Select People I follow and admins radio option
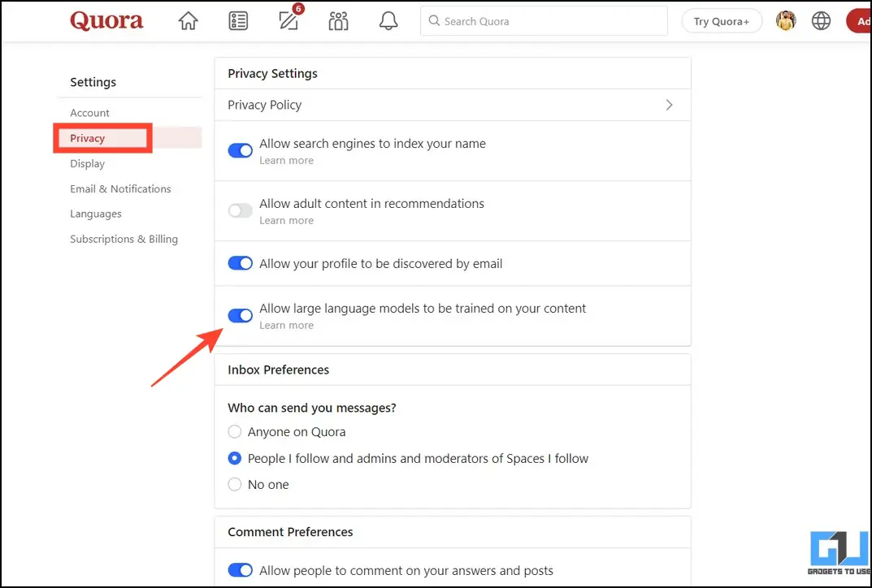The width and height of the screenshot is (872, 588). tap(235, 459)
